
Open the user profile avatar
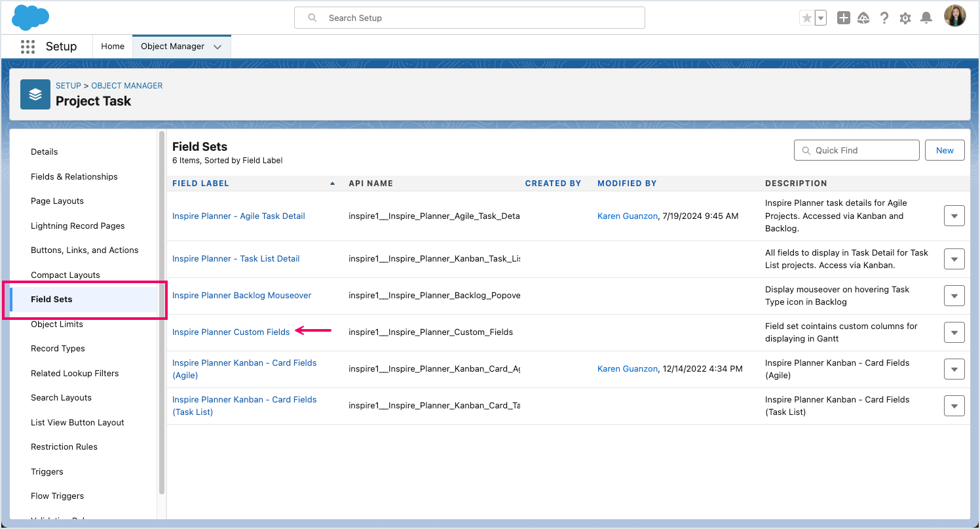pyautogui.click(x=955, y=16)
